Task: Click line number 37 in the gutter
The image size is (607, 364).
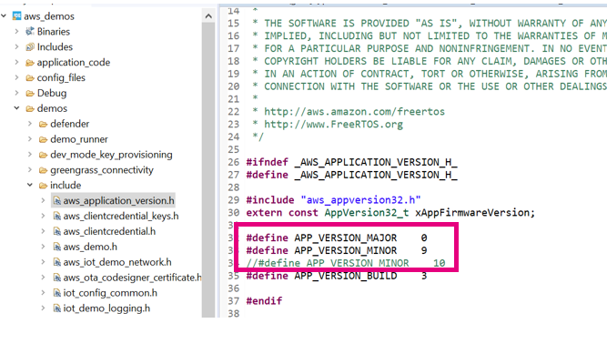Action: pyautogui.click(x=234, y=301)
